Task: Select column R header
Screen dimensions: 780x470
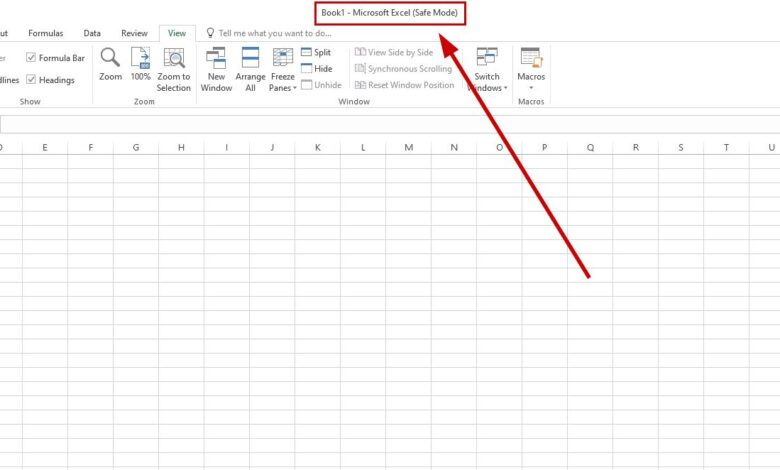Action: coord(636,147)
